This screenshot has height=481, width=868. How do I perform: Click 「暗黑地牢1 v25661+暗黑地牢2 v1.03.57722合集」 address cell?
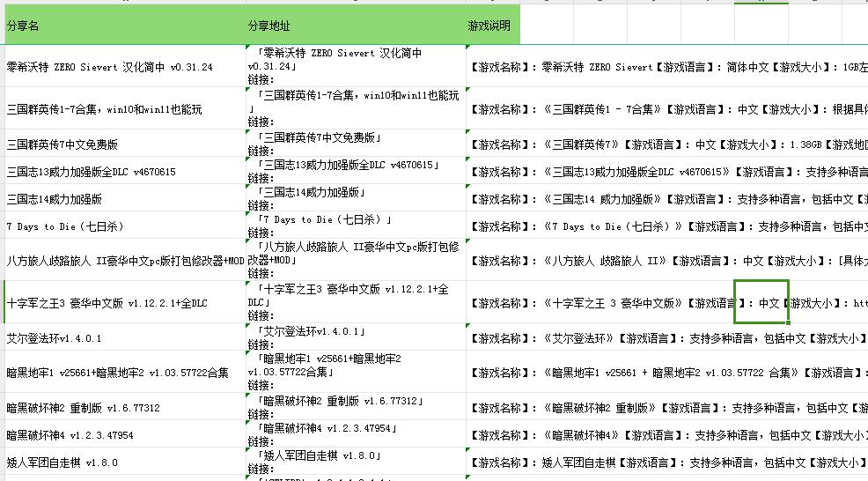(356, 372)
